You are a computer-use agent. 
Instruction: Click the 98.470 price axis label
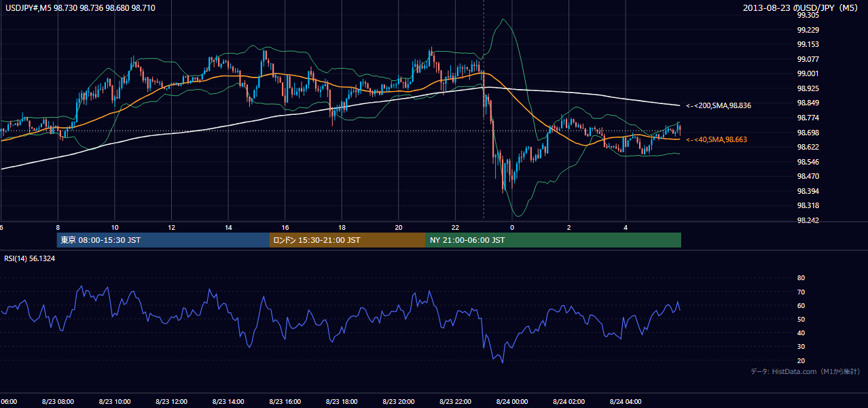point(807,176)
